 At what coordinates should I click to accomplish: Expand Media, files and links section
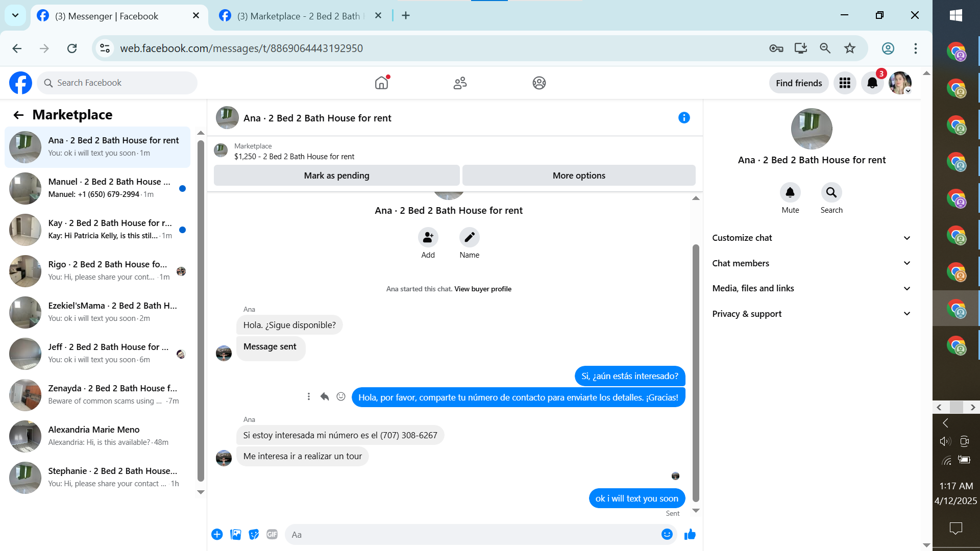pos(812,288)
